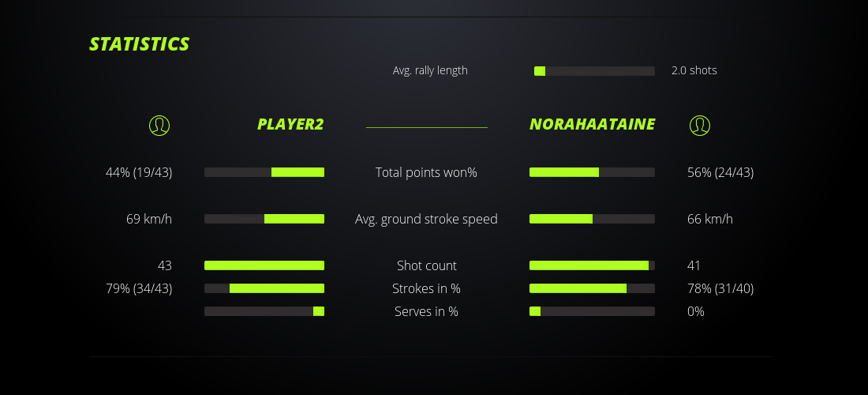Click PLAYER2's ground stroke speed bar
This screenshot has width=868, height=395.
(x=264, y=219)
